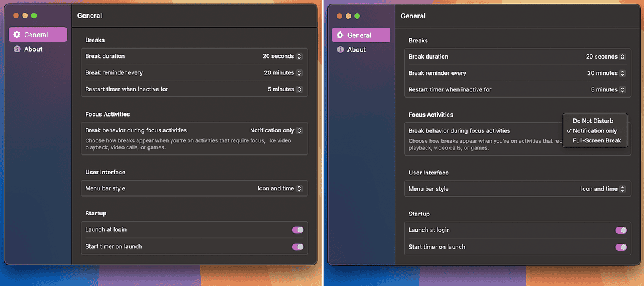Click the info icon beside About in right window
This screenshot has width=644, height=286.
341,50
